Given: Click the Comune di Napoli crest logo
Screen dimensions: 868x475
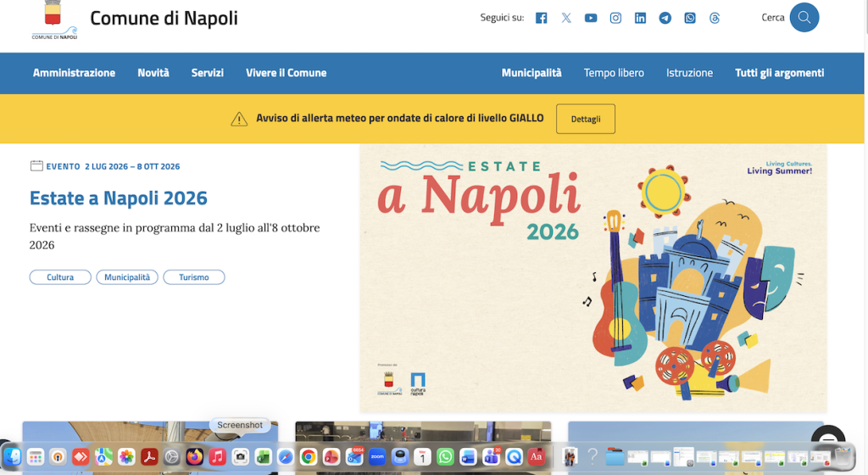Looking at the screenshot, I should [x=53, y=20].
